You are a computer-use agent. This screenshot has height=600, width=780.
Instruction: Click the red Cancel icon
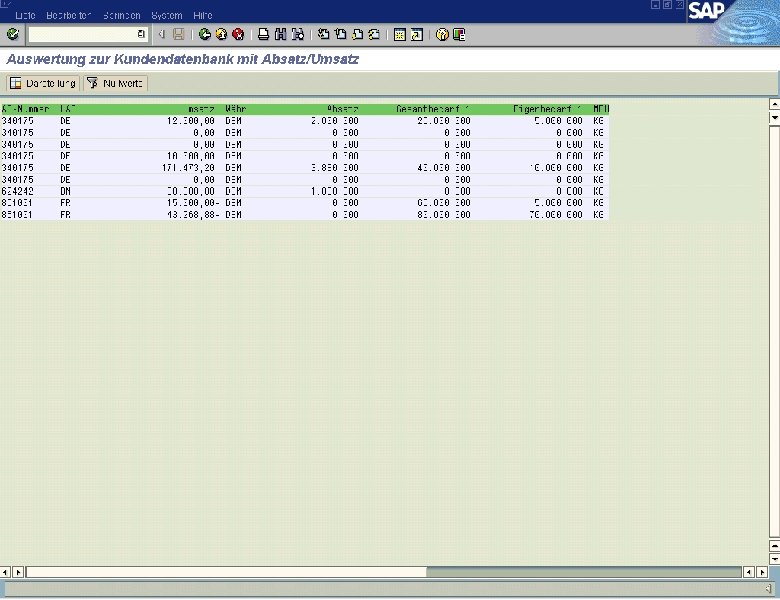pos(238,34)
